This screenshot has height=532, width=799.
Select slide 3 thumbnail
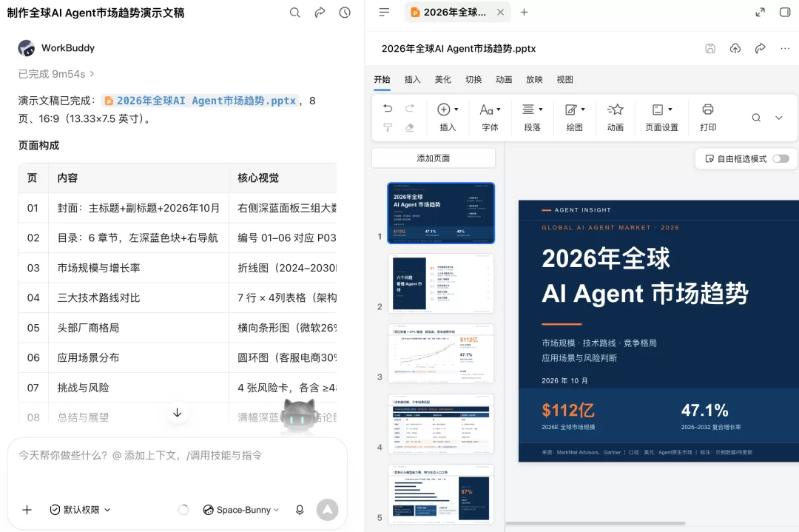pyautogui.click(x=441, y=354)
